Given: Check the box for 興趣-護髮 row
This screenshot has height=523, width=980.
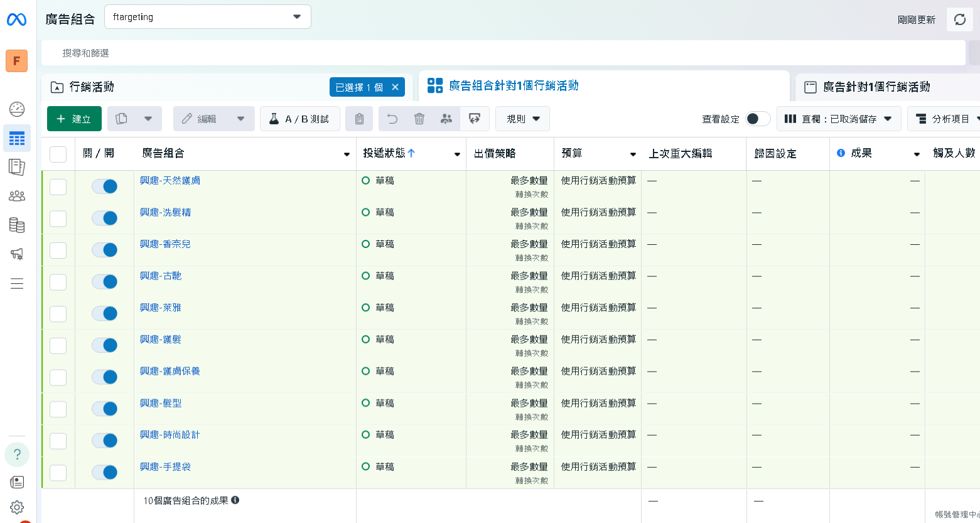Looking at the screenshot, I should click(x=58, y=345).
